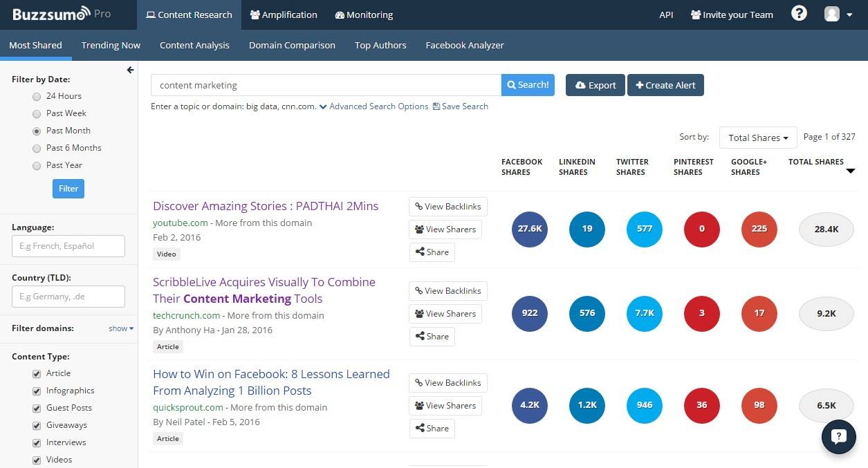
Task: Open the user avatar account menu
Action: [x=838, y=15]
